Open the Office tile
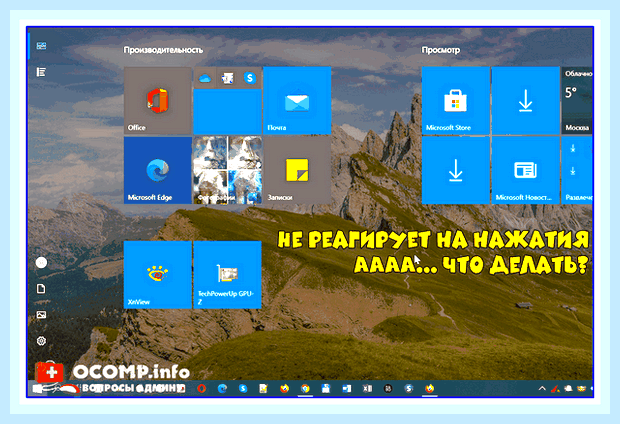Screen dimensions: 620x424 [x=158, y=101]
